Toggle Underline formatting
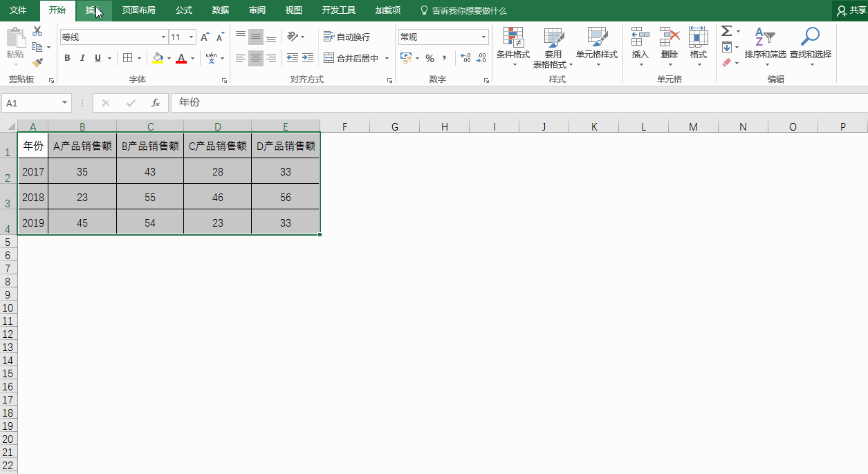 coord(98,58)
